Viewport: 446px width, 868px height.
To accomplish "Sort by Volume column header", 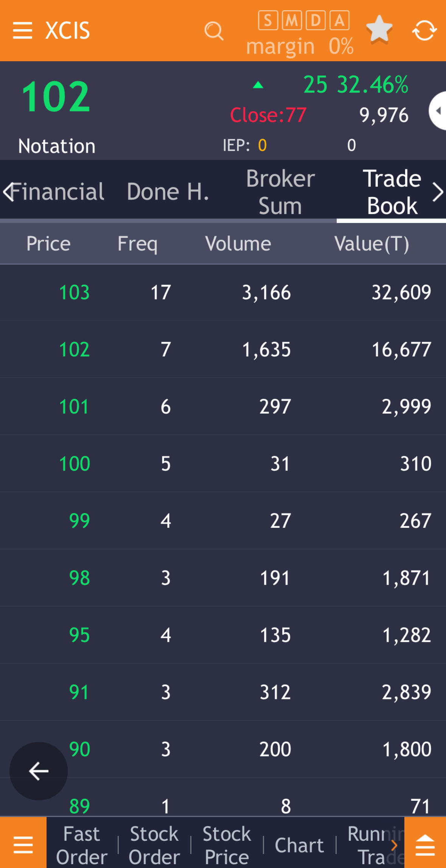I will coord(238,244).
